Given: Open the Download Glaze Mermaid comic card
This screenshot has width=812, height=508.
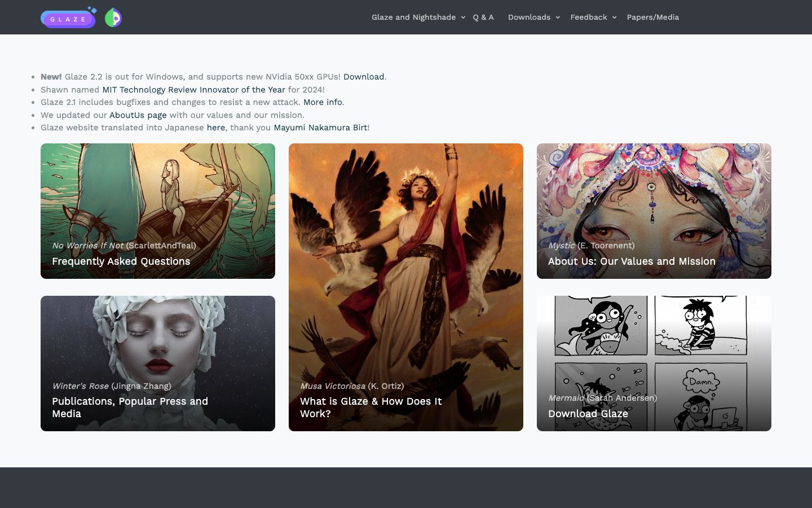Looking at the screenshot, I should (654, 364).
